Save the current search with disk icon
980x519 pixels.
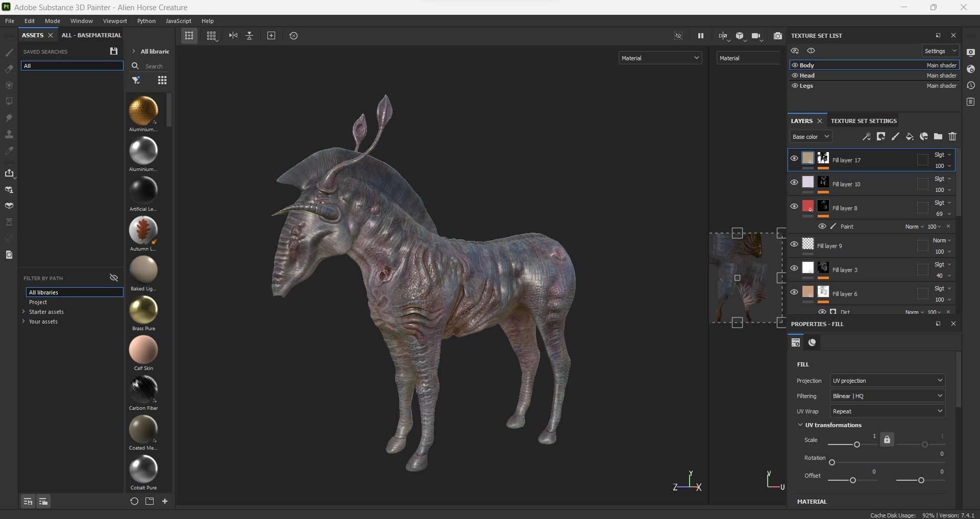click(x=114, y=51)
